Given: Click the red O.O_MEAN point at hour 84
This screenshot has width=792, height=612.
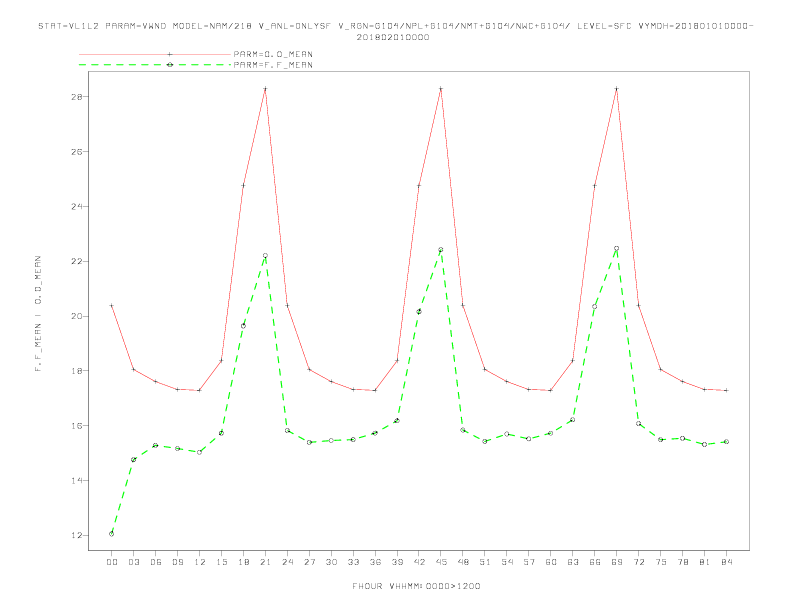Looking at the screenshot, I should tap(726, 390).
